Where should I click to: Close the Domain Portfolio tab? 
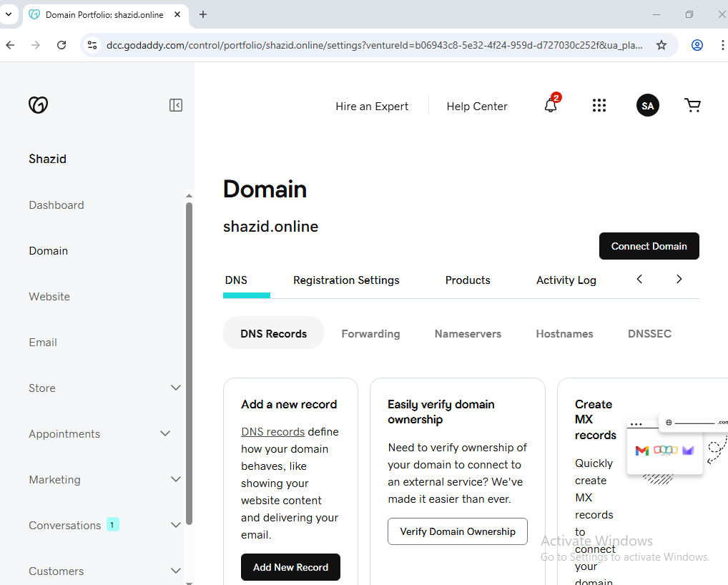click(177, 14)
